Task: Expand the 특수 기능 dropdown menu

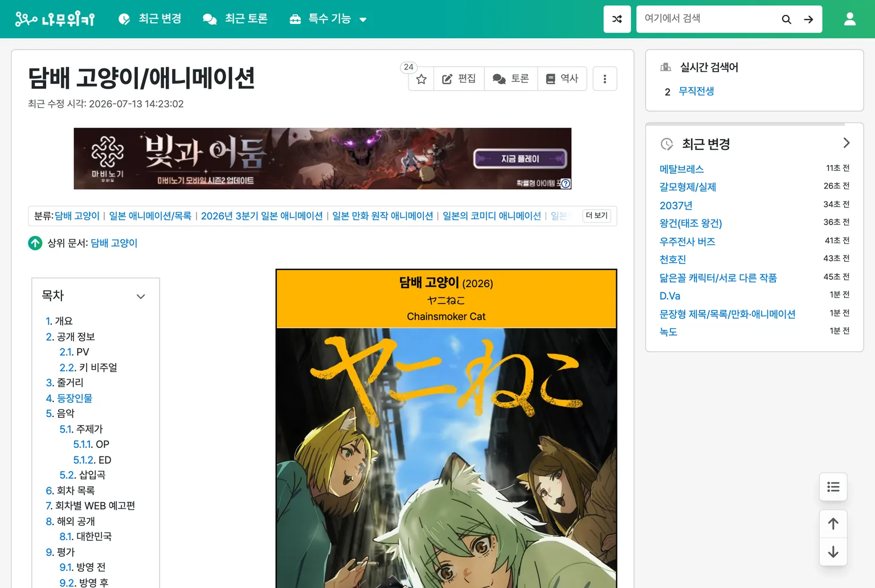Action: click(x=328, y=19)
